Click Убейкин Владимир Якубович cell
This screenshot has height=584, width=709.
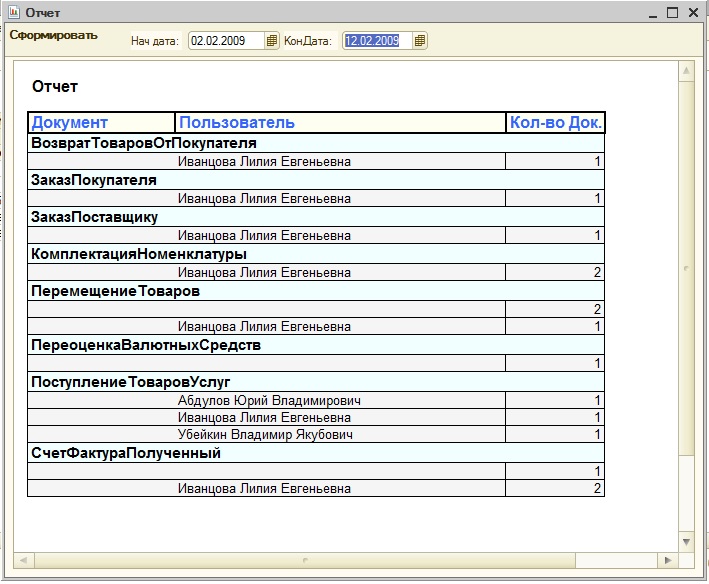click(x=265, y=435)
